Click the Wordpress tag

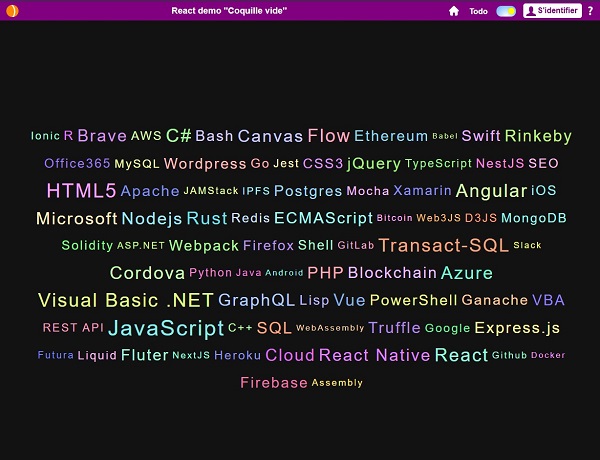(205, 164)
